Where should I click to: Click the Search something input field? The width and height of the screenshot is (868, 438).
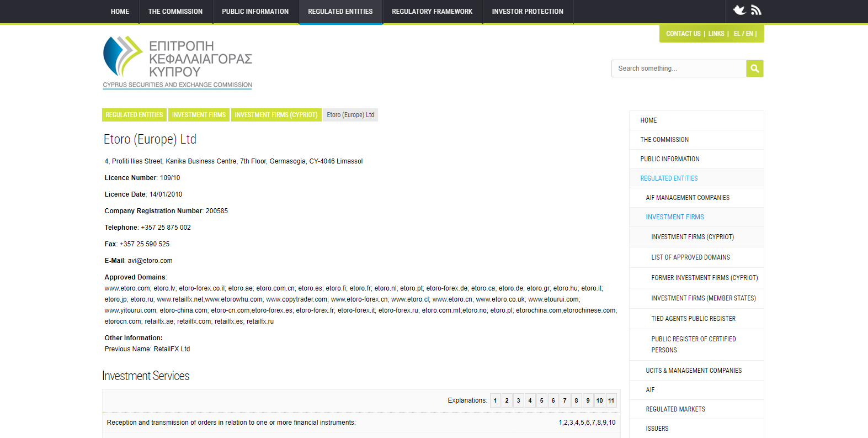679,68
